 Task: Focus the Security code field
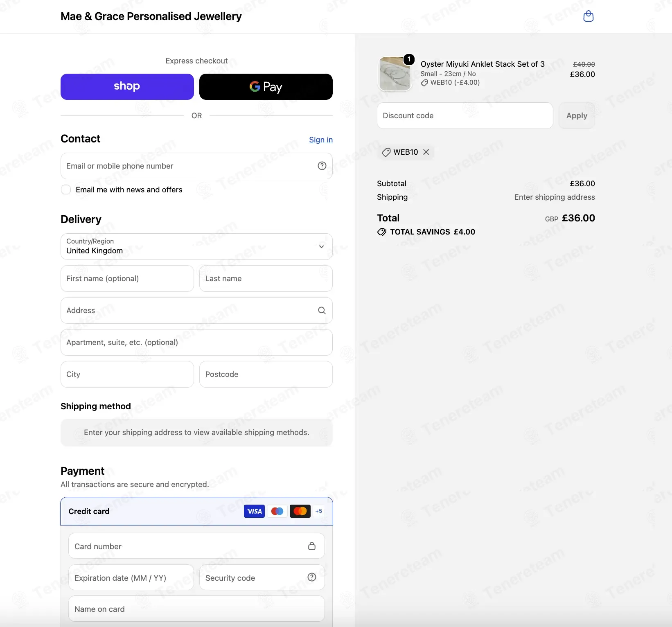[262, 578]
